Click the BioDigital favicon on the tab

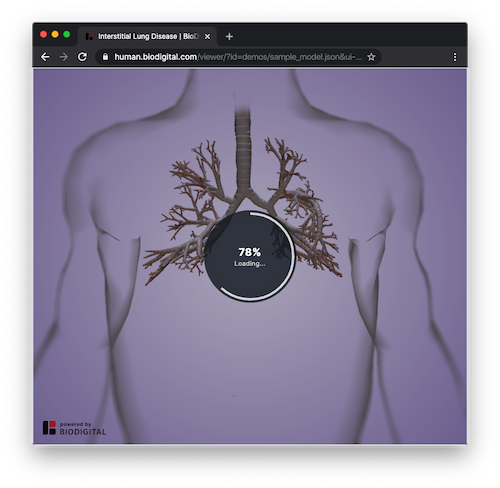pos(89,36)
